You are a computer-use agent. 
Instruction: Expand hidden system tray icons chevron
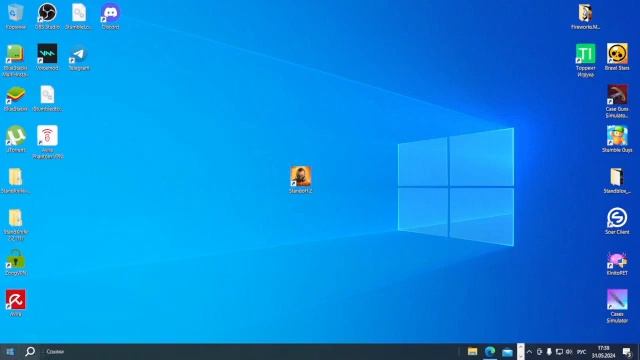[529, 352]
